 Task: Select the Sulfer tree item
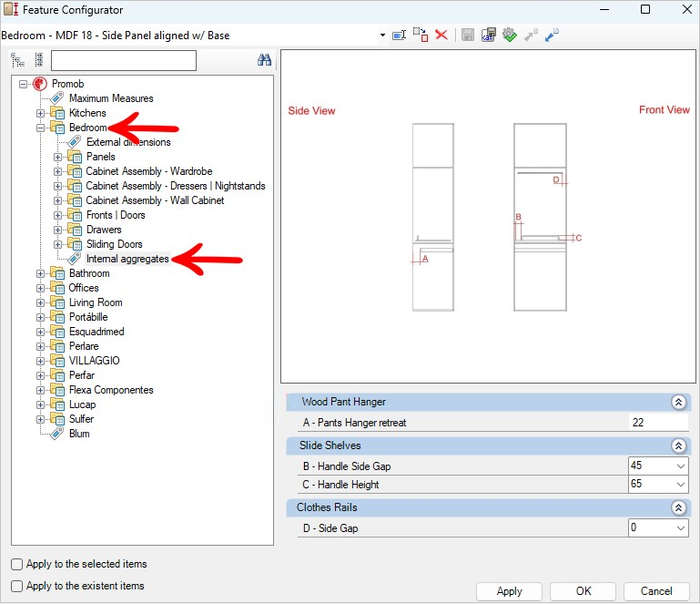(x=81, y=419)
